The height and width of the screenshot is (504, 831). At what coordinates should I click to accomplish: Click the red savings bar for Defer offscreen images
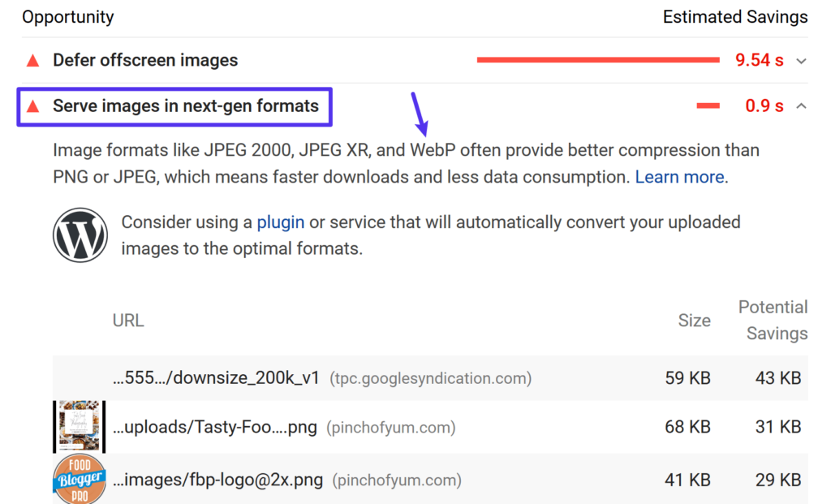(599, 59)
